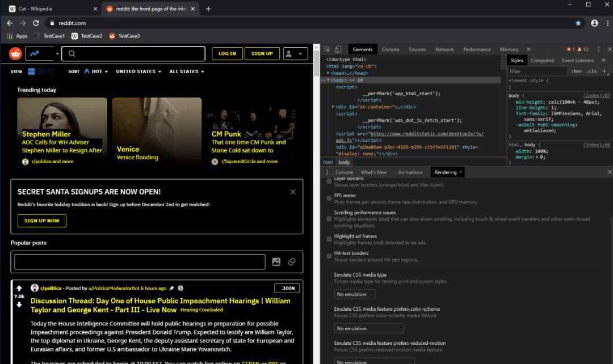The height and width of the screenshot is (364, 613).
Task: Click the r/politics subreddit link
Action: coord(51,288)
